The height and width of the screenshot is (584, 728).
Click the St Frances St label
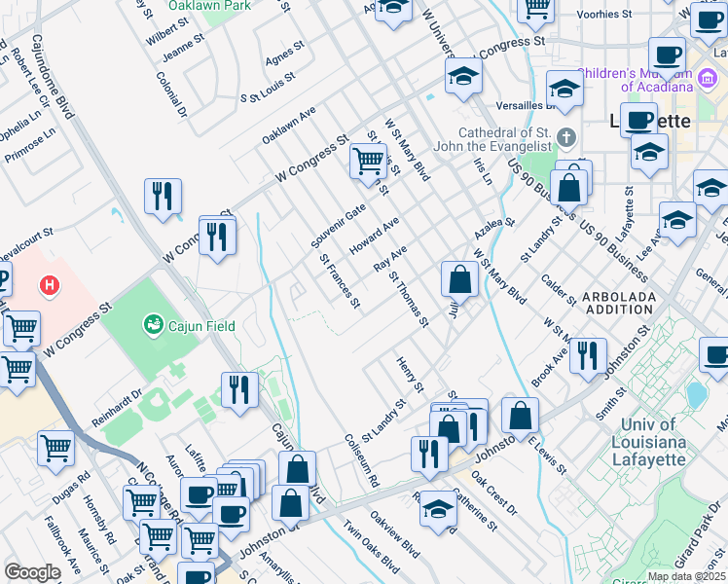pos(341,281)
